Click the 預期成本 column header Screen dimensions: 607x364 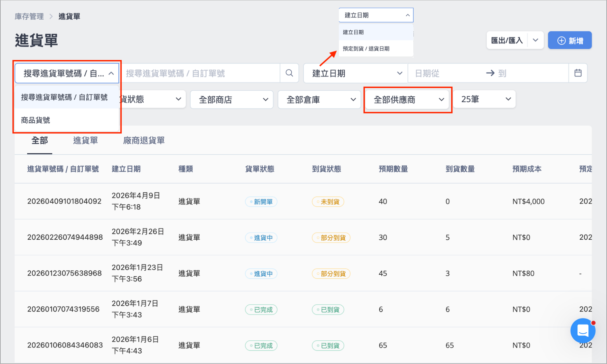(x=527, y=169)
